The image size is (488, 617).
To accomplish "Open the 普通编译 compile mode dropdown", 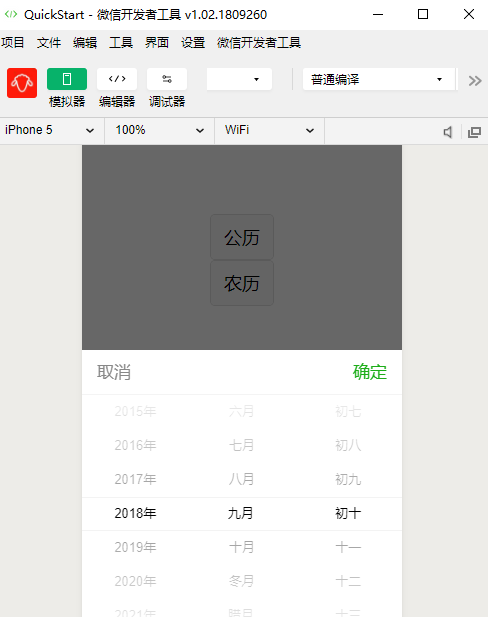I will [379, 79].
